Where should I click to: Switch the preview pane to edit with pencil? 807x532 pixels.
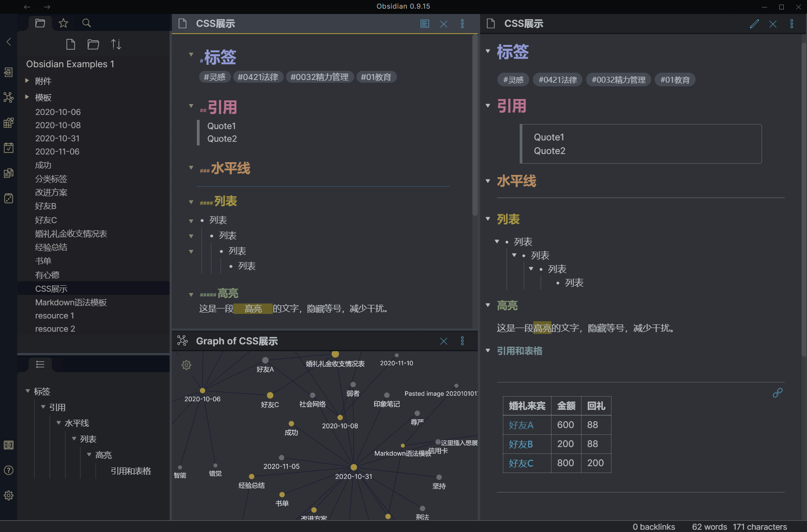pos(754,24)
